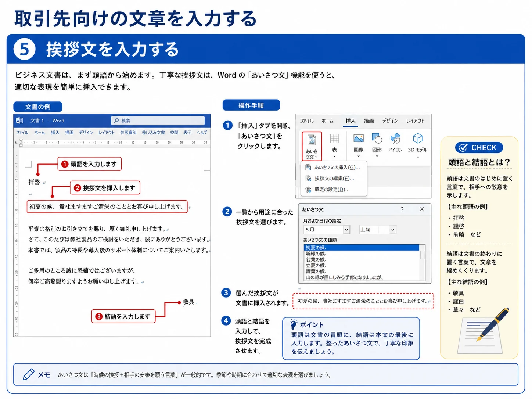Select 若葉の候、 in greeting list
The height and width of the screenshot is (399, 532).
click(x=362, y=259)
